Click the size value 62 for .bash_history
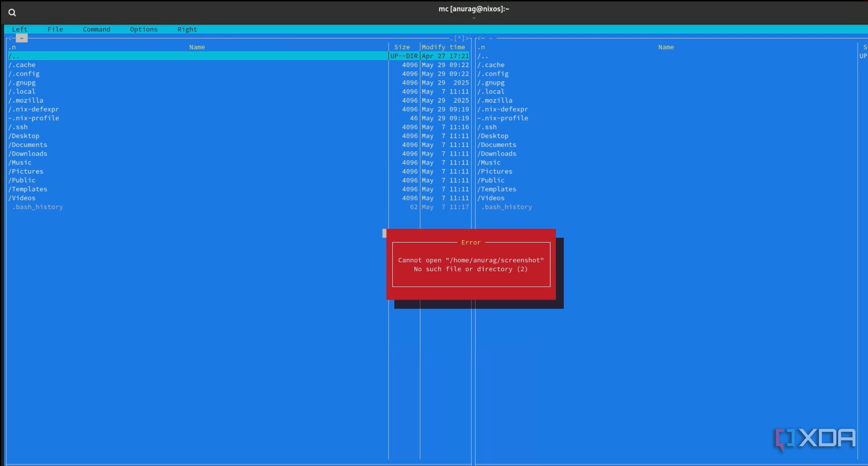This screenshot has height=466, width=868. click(x=414, y=207)
